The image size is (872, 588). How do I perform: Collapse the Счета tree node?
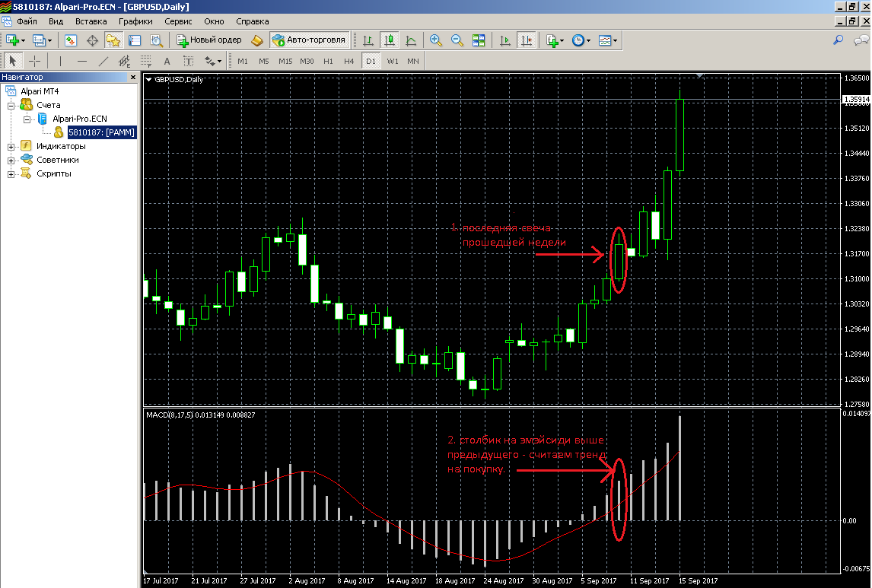(x=11, y=106)
